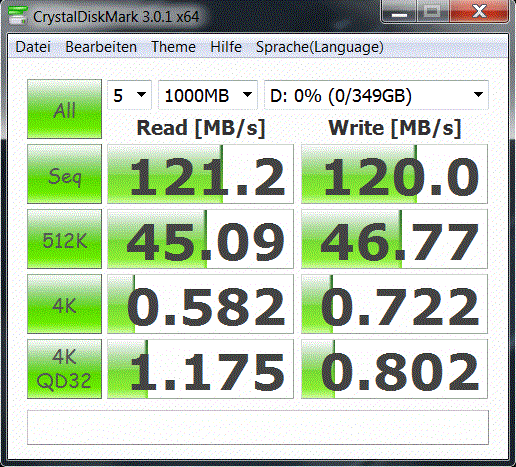Click the Seq read result 121.2
Screen dimensions: 516x467
200,174
